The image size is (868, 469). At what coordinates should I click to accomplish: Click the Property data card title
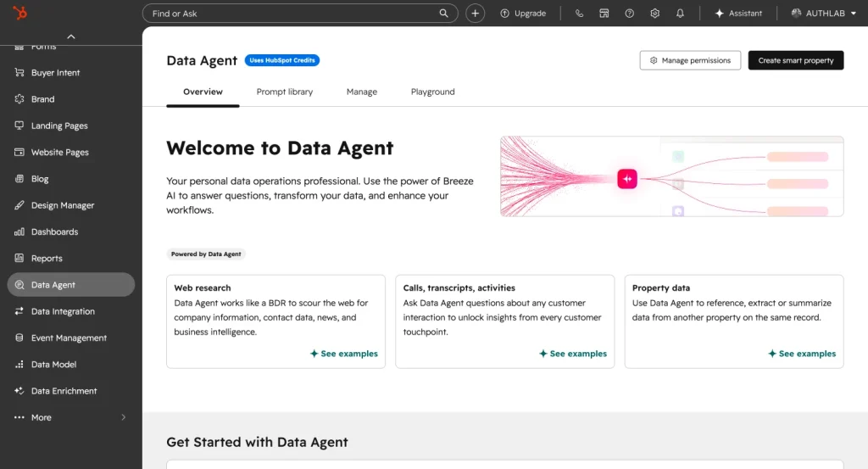(661, 288)
